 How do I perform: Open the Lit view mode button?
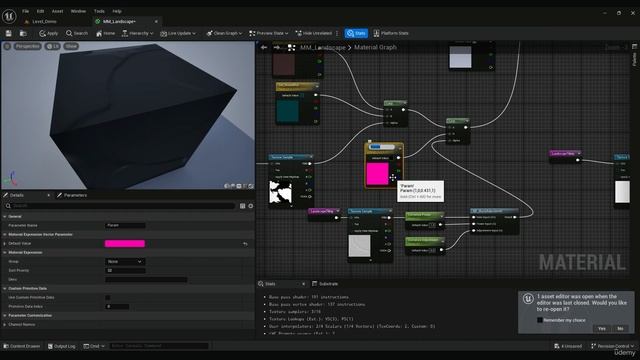point(53,47)
